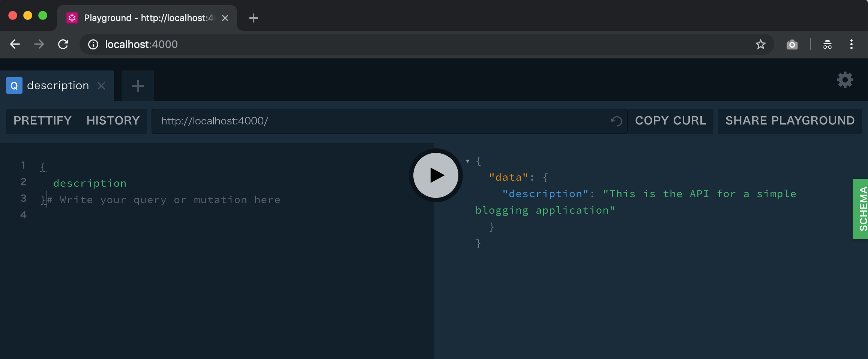
Task: Bookmark the page with the star icon
Action: pos(760,44)
